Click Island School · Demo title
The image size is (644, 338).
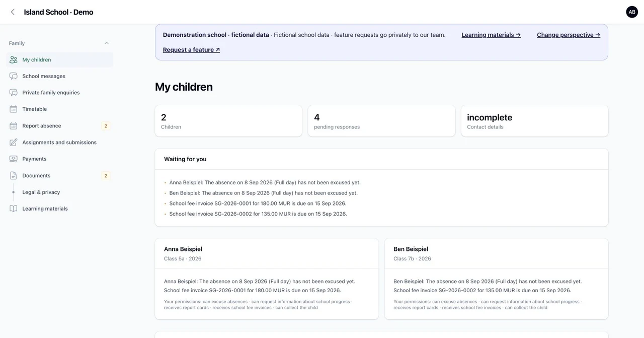point(58,12)
